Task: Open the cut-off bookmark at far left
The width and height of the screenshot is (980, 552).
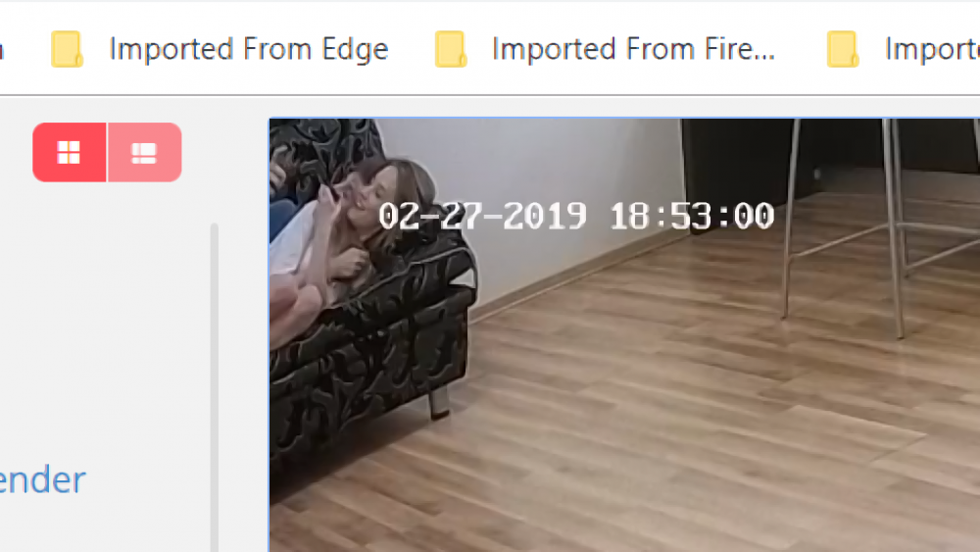Action: click(x=2, y=49)
